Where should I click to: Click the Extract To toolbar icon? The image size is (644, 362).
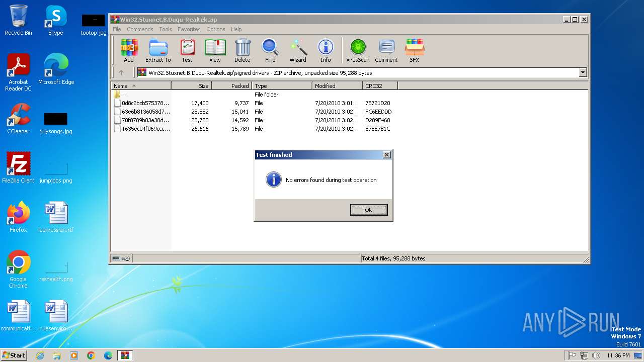pos(158,51)
